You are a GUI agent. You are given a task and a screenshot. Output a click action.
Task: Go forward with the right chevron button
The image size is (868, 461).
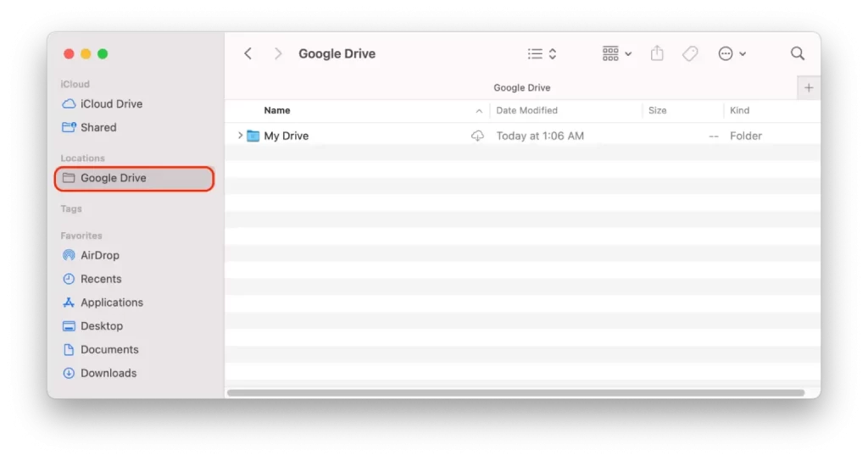[x=278, y=53]
